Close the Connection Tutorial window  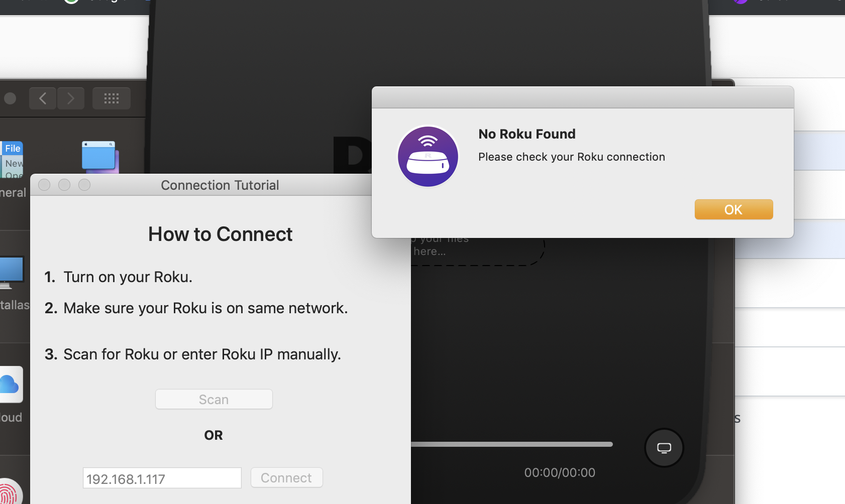pos(44,185)
